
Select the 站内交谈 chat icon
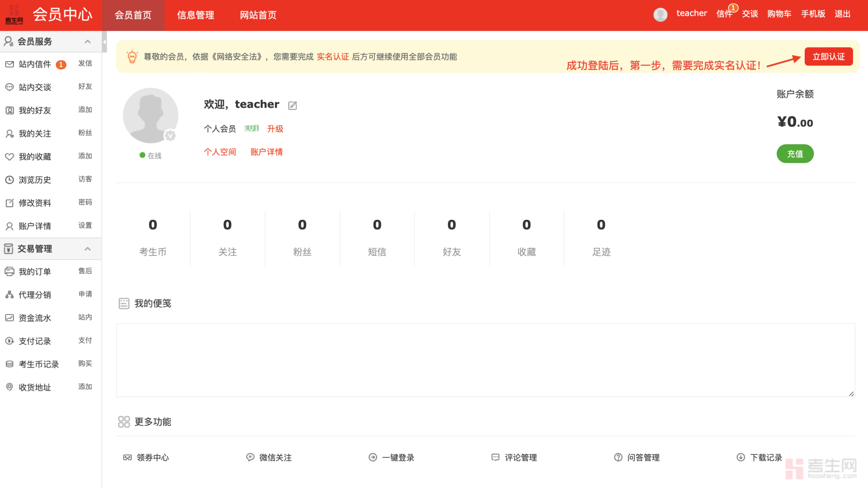pos(10,87)
